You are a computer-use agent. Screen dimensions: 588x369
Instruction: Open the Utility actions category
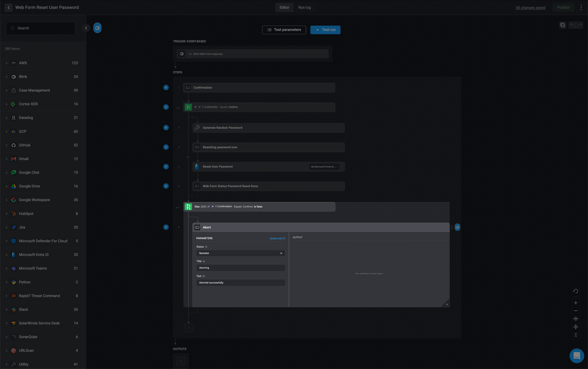pyautogui.click(x=43, y=364)
